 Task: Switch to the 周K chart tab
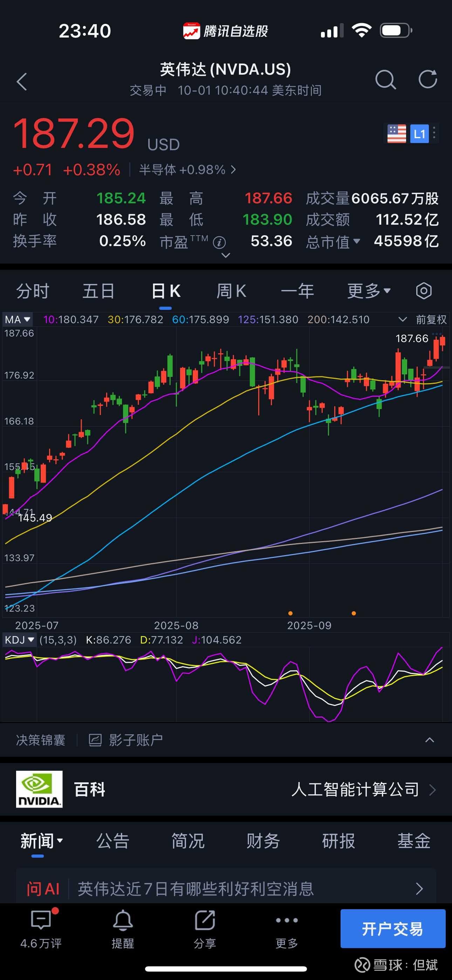(231, 291)
